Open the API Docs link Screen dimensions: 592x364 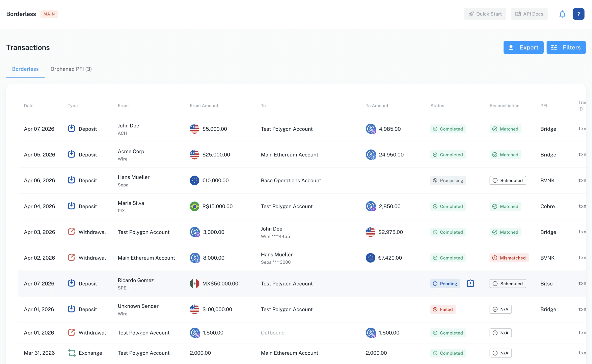click(x=529, y=14)
